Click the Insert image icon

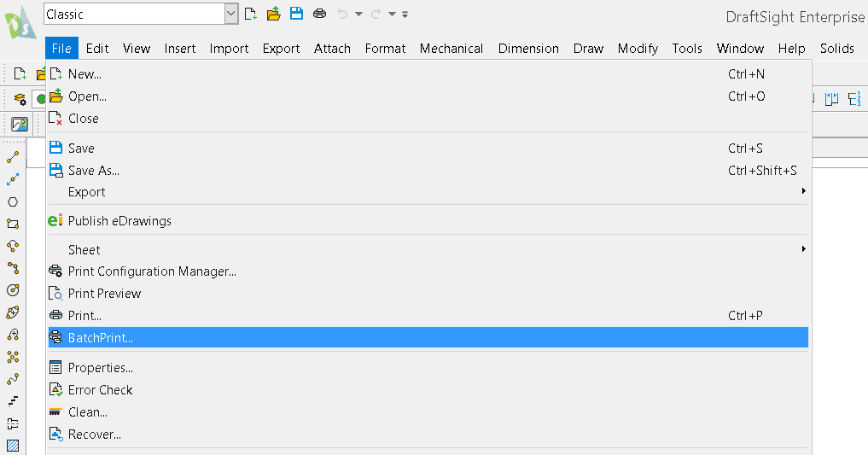pos(20,125)
